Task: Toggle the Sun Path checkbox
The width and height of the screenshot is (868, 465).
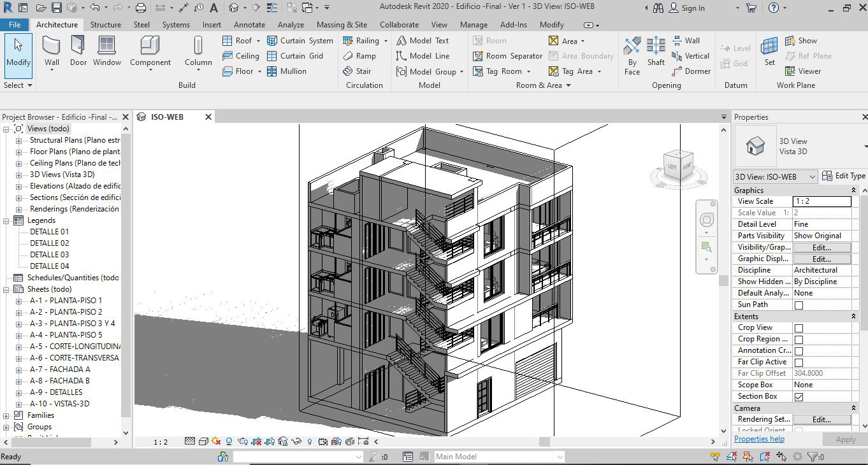Action: click(x=799, y=305)
